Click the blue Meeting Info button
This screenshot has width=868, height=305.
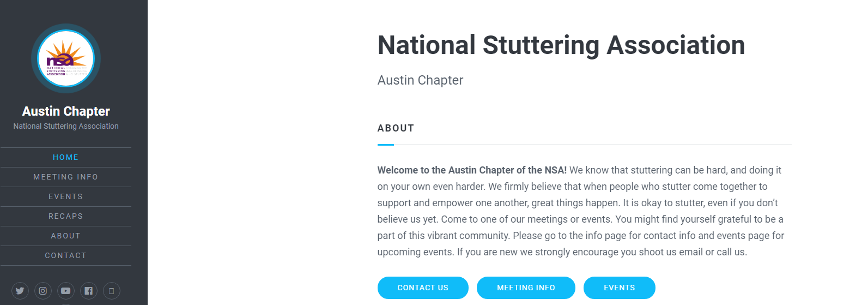pyautogui.click(x=526, y=288)
